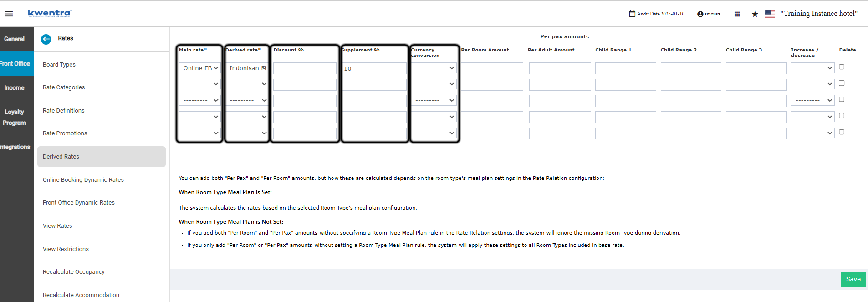The width and height of the screenshot is (868, 302).
Task: Go back using the Rates arrow icon
Action: [46, 39]
